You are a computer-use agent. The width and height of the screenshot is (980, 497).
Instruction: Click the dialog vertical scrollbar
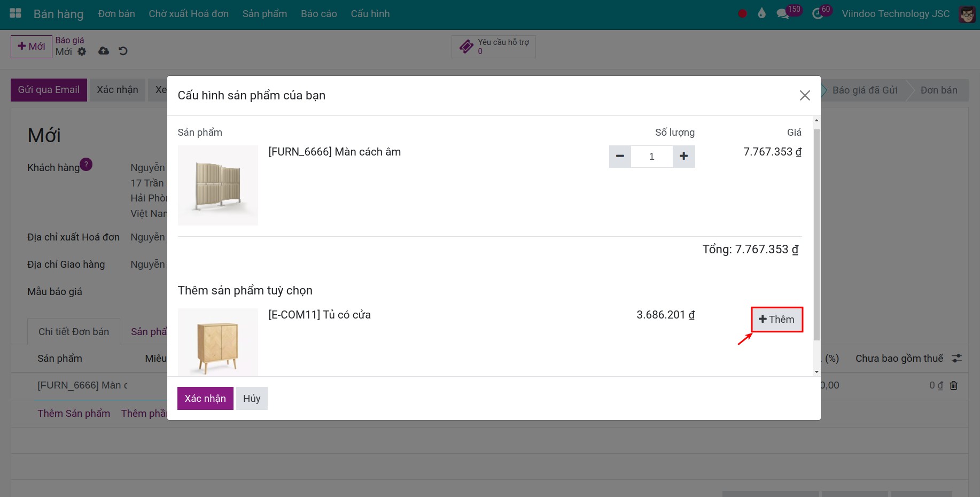pyautogui.click(x=816, y=235)
